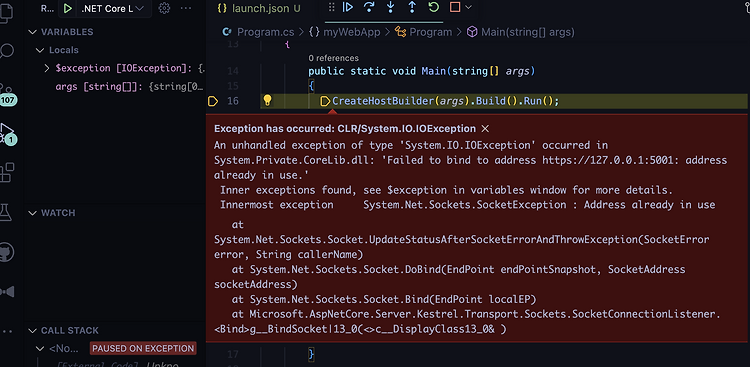The height and width of the screenshot is (367, 750).
Task: Click the debug Continue button
Action: point(348,7)
